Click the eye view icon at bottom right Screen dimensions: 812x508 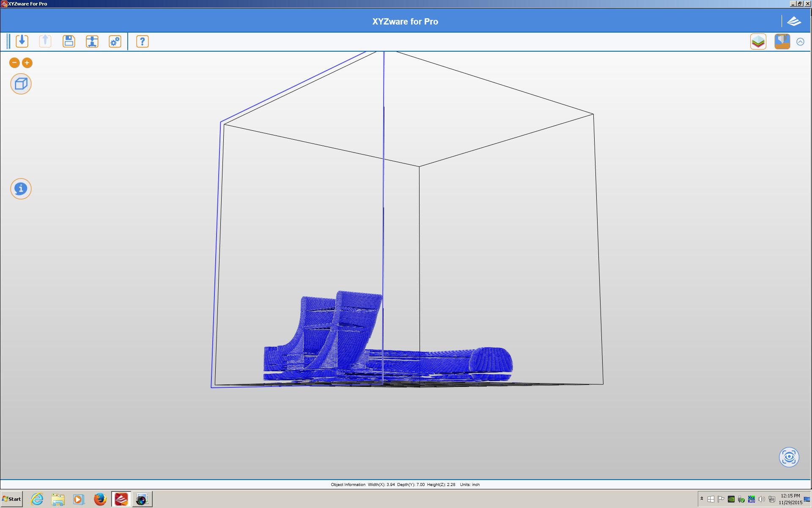coord(789,457)
